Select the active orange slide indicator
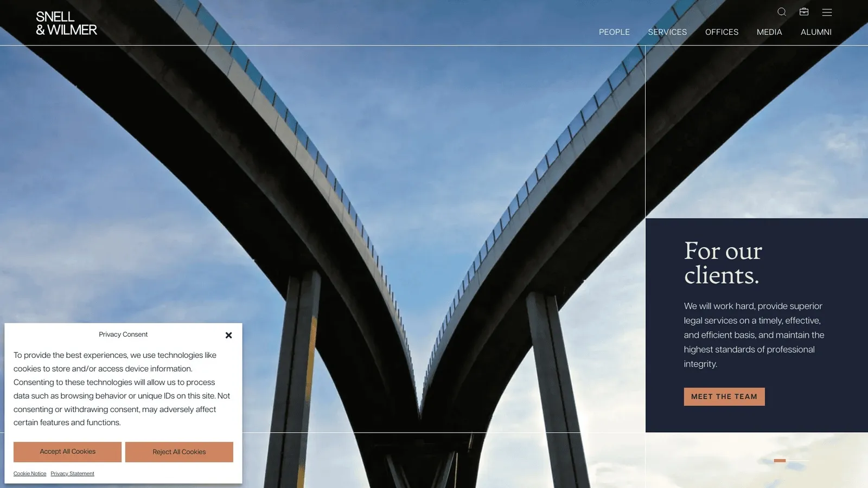 780,460
